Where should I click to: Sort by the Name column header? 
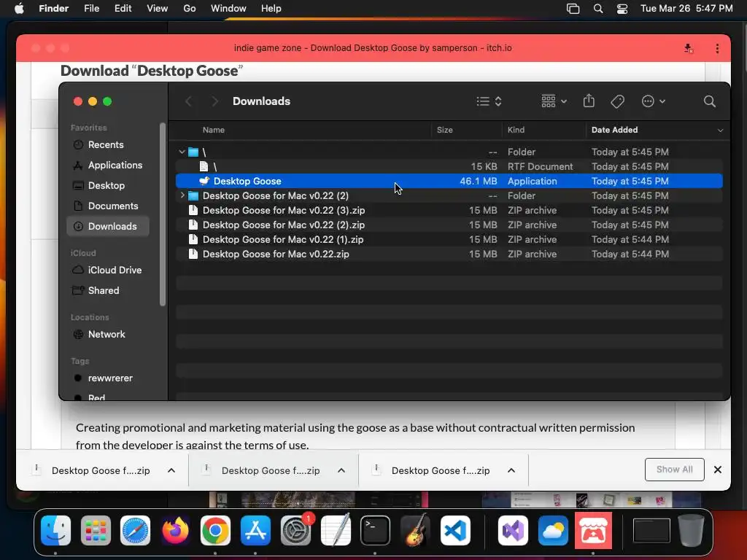coord(214,130)
